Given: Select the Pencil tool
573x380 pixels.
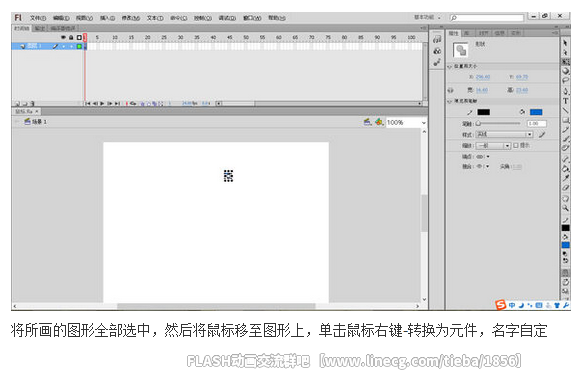Looking at the screenshot, I should click(x=565, y=129).
